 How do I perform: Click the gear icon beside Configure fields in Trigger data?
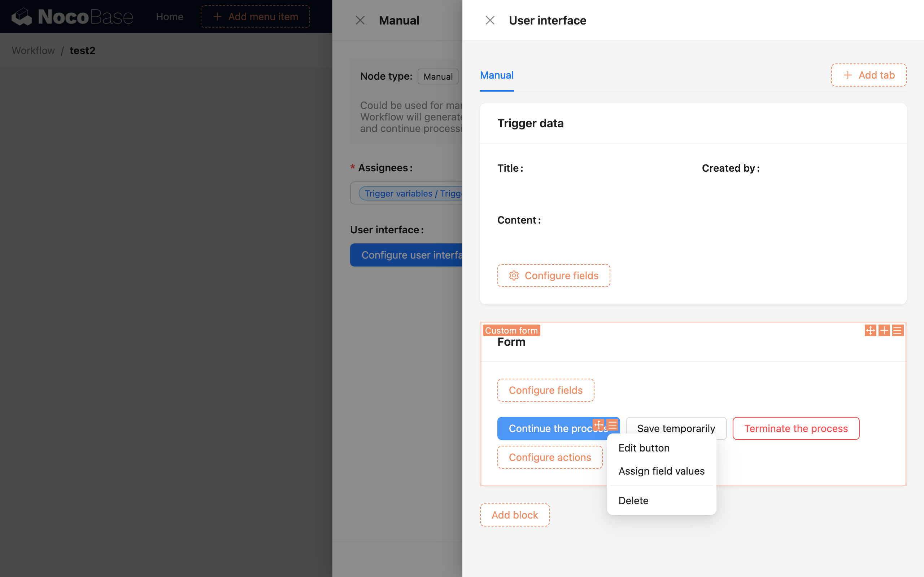(x=514, y=276)
